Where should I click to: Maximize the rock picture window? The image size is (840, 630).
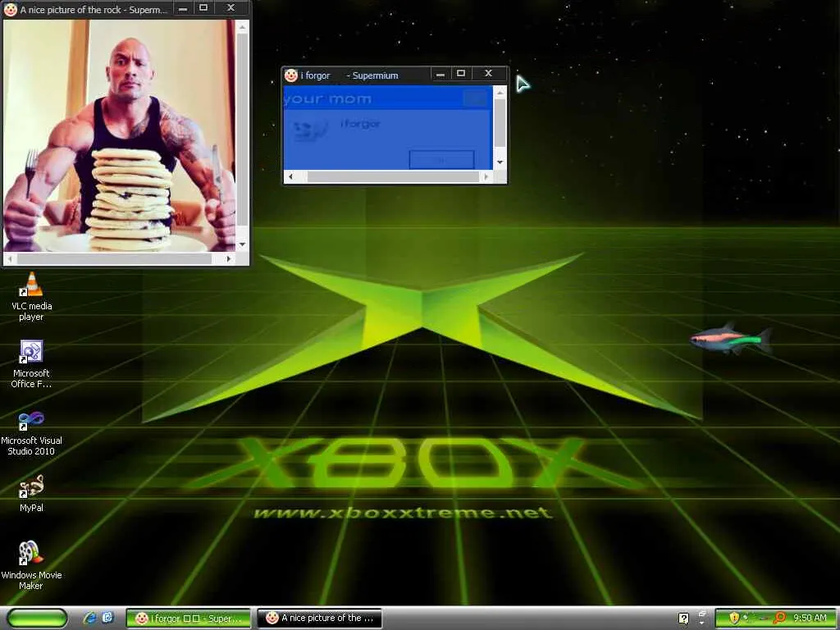tap(203, 8)
